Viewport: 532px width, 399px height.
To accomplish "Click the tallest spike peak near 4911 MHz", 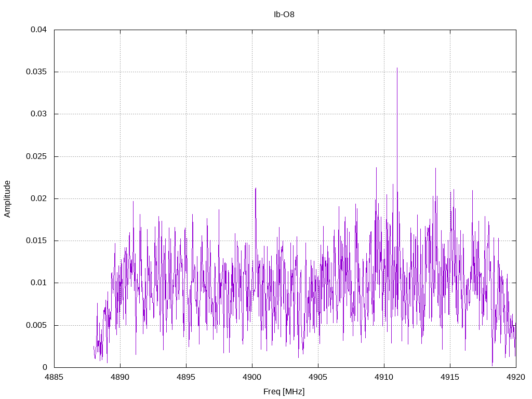I will [397, 68].
